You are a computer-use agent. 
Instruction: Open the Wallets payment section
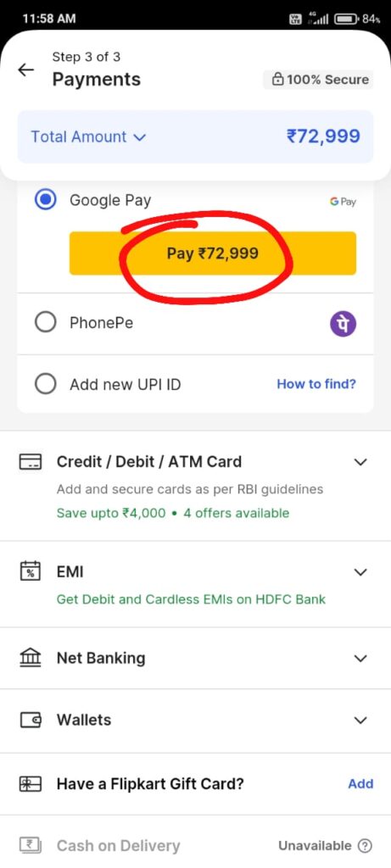click(x=195, y=721)
